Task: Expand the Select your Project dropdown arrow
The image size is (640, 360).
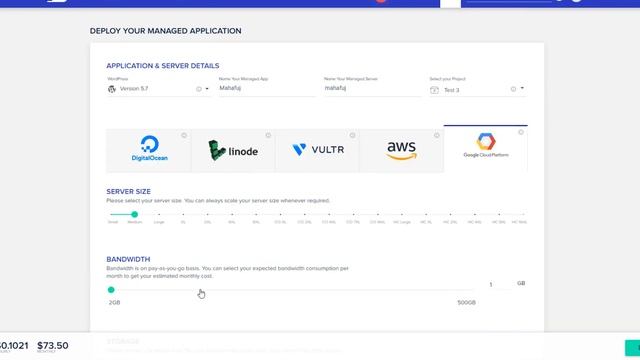Action: [x=522, y=88]
